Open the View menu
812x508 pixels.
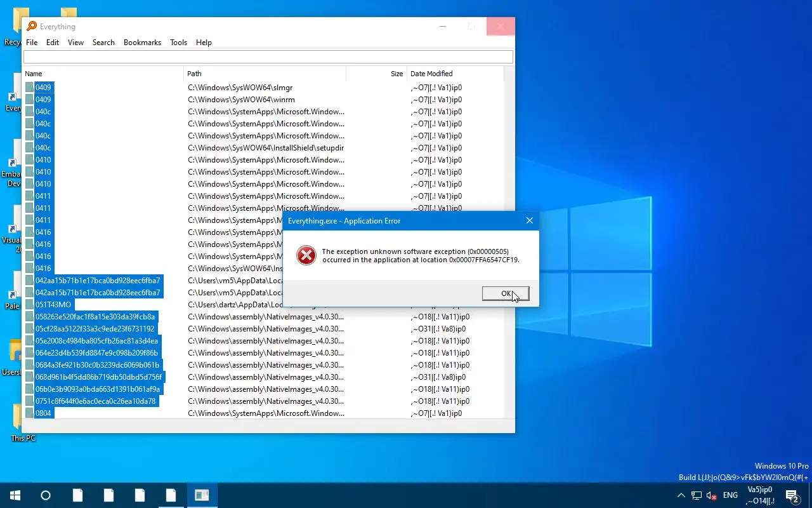pos(75,43)
